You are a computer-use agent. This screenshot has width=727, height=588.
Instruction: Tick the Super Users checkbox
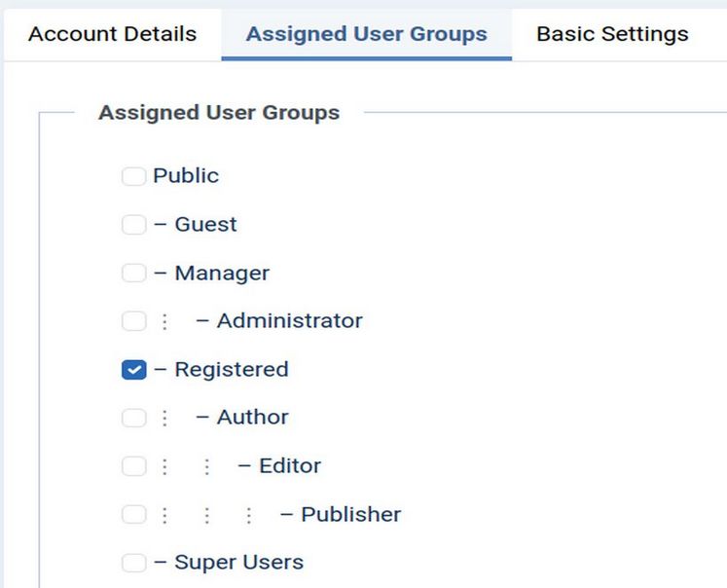tap(133, 563)
